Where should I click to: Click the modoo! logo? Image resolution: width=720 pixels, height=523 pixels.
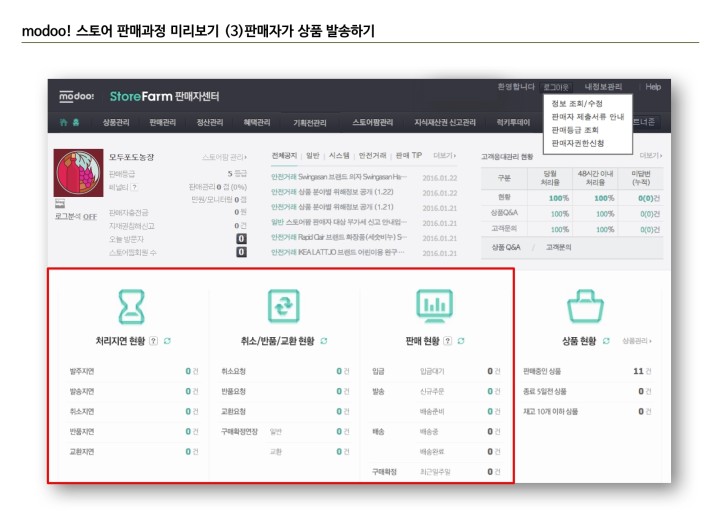click(x=76, y=96)
